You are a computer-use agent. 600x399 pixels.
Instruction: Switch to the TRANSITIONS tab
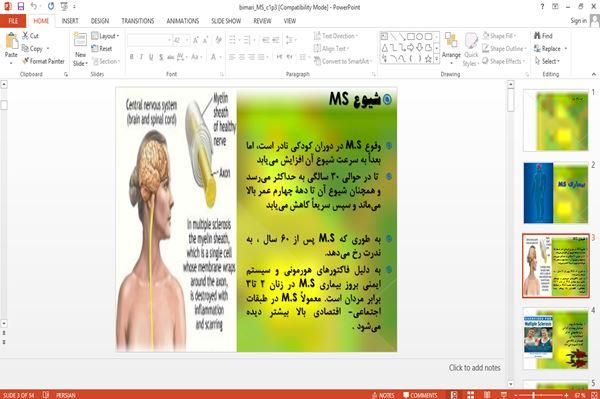point(138,21)
